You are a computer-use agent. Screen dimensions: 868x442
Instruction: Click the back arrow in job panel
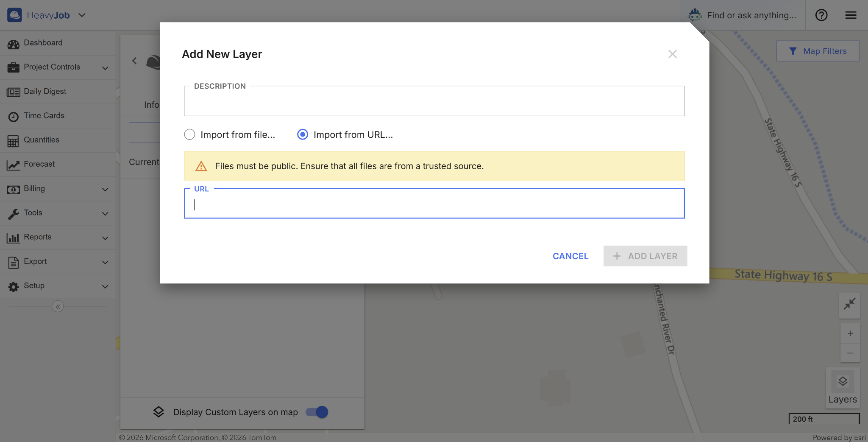coord(134,61)
